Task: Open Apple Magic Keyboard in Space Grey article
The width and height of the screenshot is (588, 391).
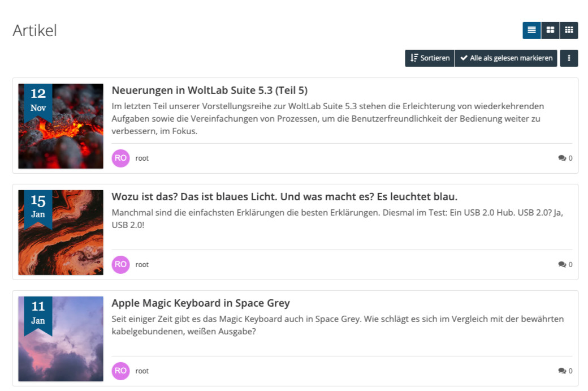Action: [x=200, y=303]
